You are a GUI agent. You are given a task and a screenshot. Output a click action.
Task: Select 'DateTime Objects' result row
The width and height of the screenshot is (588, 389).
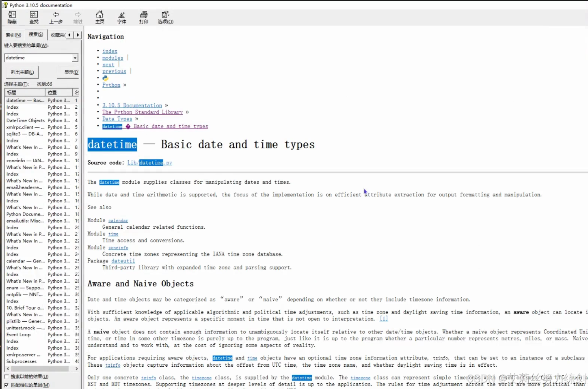[42, 120]
